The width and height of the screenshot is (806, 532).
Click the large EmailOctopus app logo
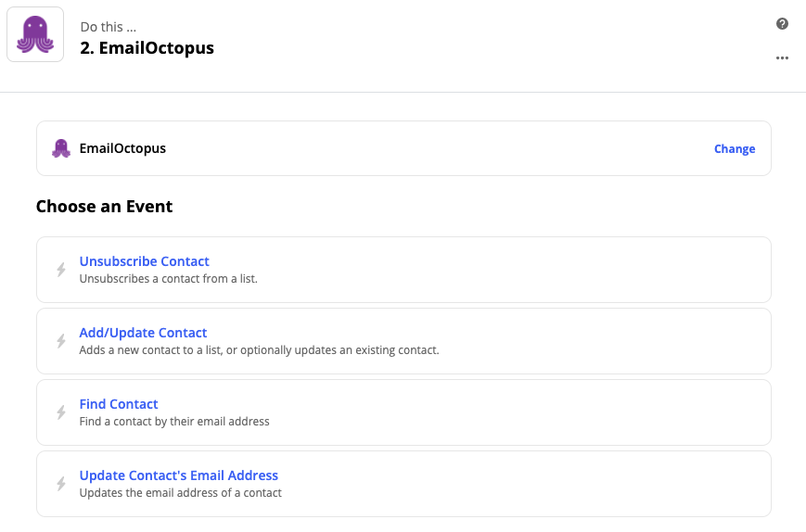pos(35,34)
